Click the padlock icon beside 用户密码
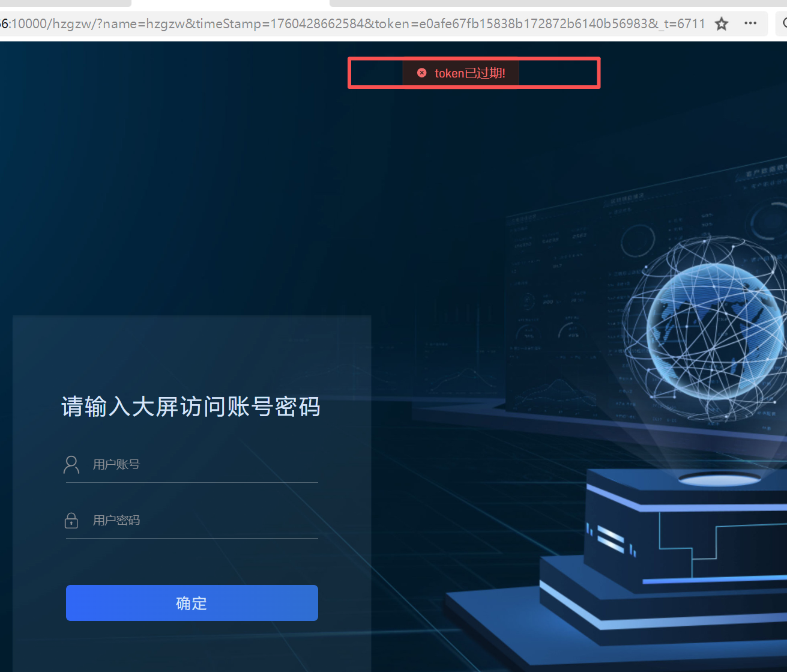This screenshot has width=787, height=672. [x=71, y=520]
